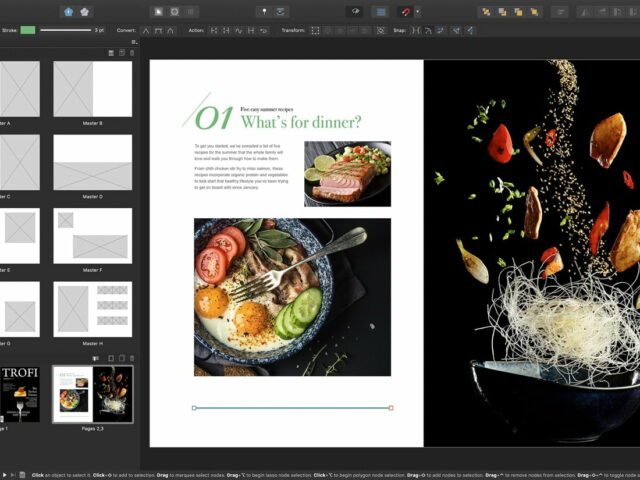Click the stroke width slider line
The width and height of the screenshot is (640, 480).
pos(66,30)
